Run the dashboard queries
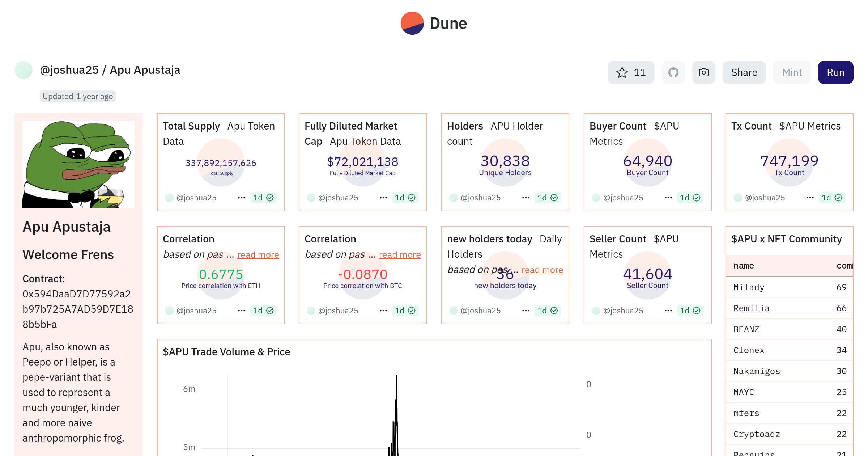The height and width of the screenshot is (456, 868). click(x=835, y=72)
